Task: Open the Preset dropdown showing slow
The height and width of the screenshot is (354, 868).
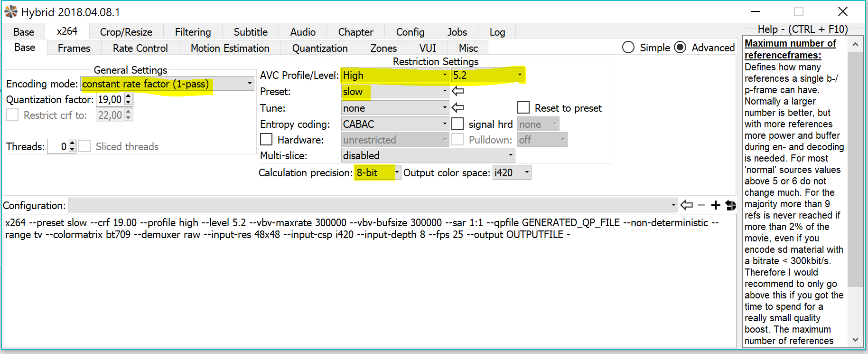Action: 395,91
